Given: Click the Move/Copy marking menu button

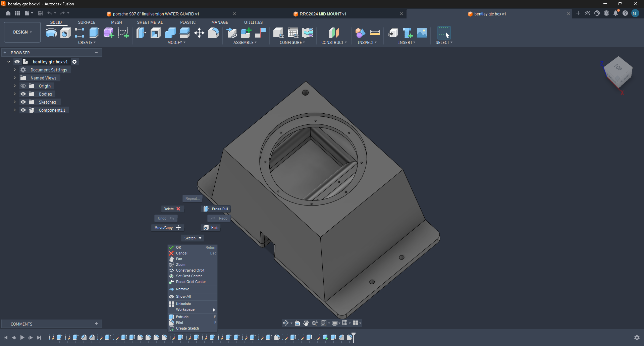Looking at the screenshot, I should 168,228.
